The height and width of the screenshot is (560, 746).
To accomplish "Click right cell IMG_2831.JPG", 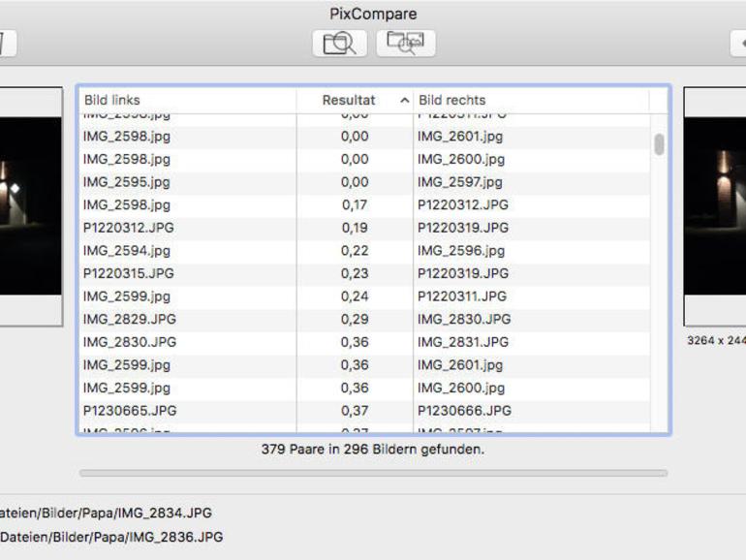I will click(463, 342).
